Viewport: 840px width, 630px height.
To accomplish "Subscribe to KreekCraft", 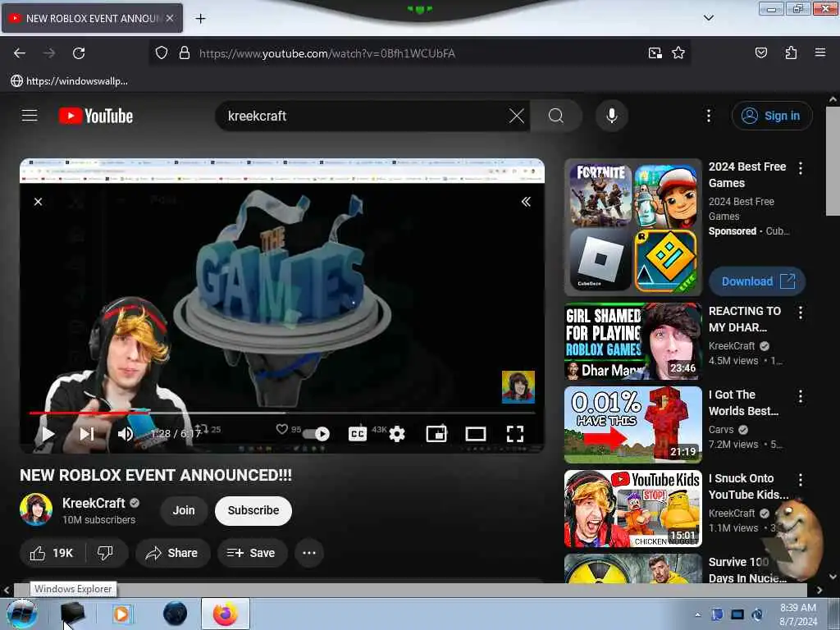I will click(253, 510).
